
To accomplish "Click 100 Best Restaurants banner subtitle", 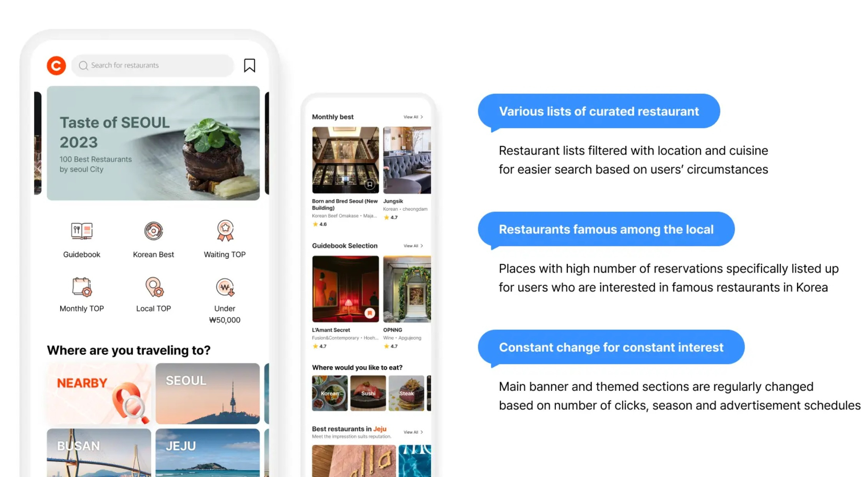I will (x=95, y=164).
